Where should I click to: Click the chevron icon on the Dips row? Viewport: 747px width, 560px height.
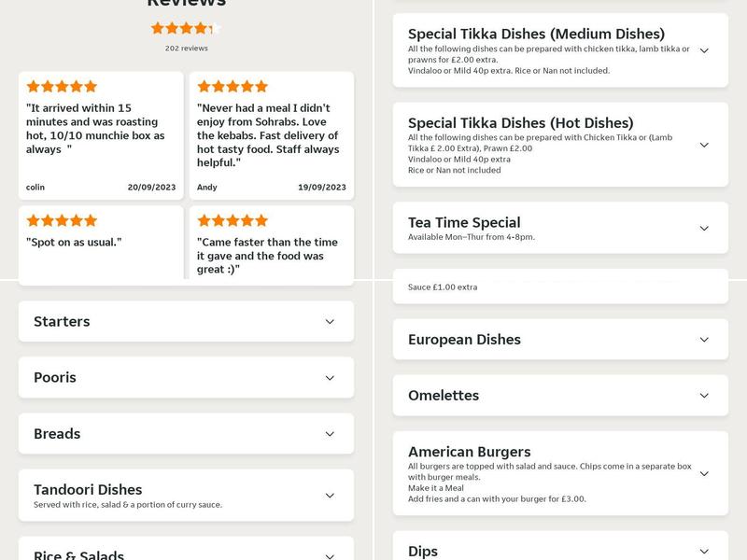706,549
